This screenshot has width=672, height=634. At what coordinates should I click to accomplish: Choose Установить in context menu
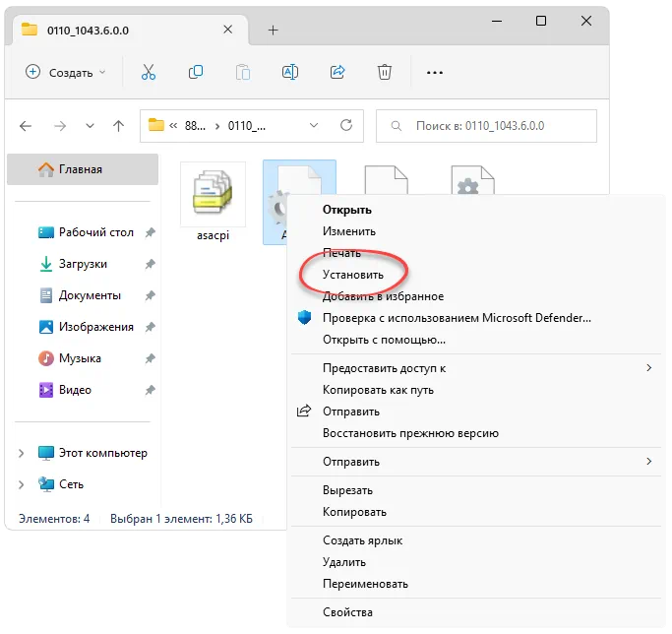pos(476,275)
